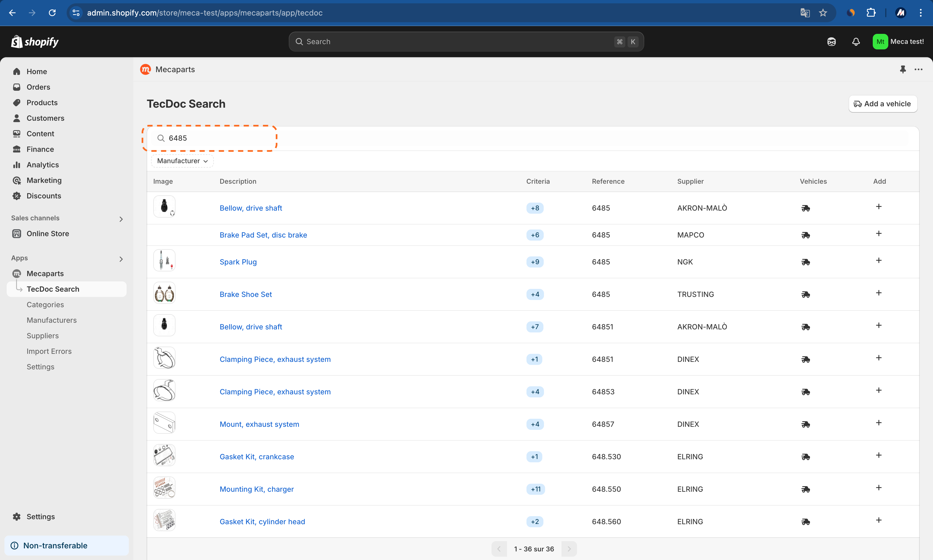Open Categories under Mecaparts

(x=45, y=304)
